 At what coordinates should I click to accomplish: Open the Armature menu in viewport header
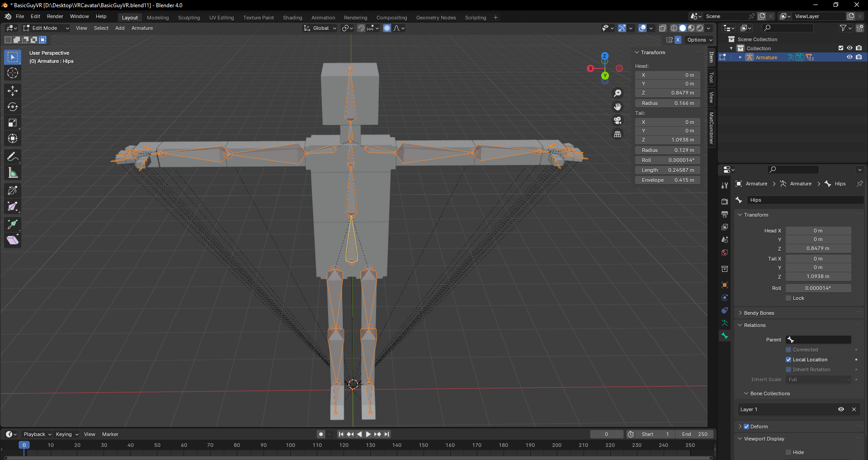(x=142, y=28)
